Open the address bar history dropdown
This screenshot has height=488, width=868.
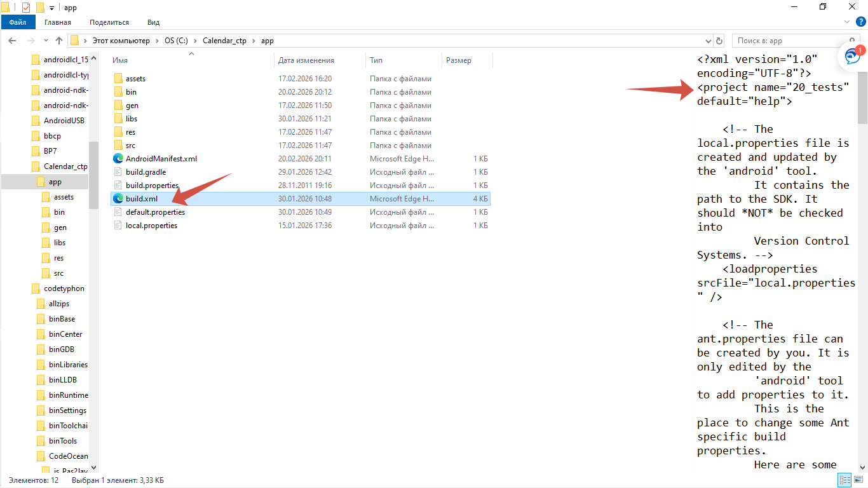click(x=707, y=41)
